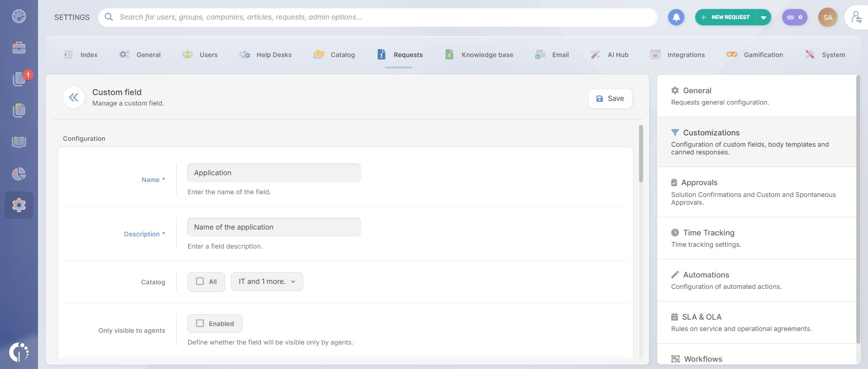868x369 pixels.
Task: Click the Gamification controller icon
Action: (x=732, y=54)
